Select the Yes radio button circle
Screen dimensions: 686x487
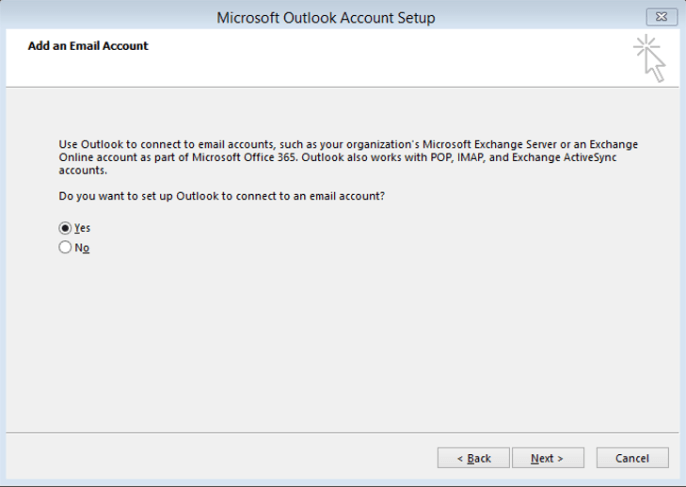click(x=66, y=228)
